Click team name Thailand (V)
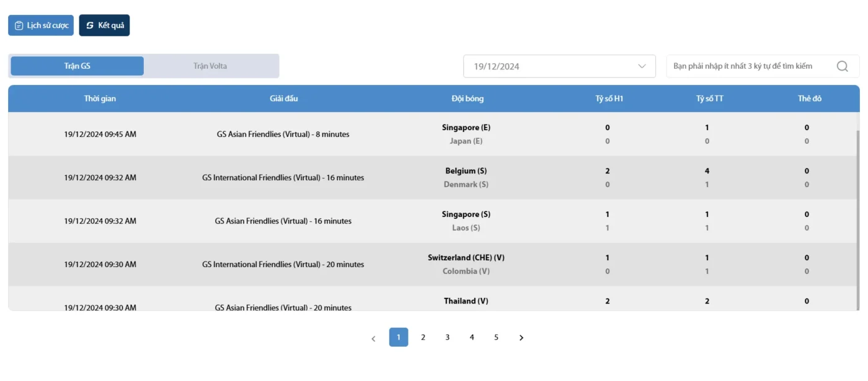868x381 pixels. point(466,301)
